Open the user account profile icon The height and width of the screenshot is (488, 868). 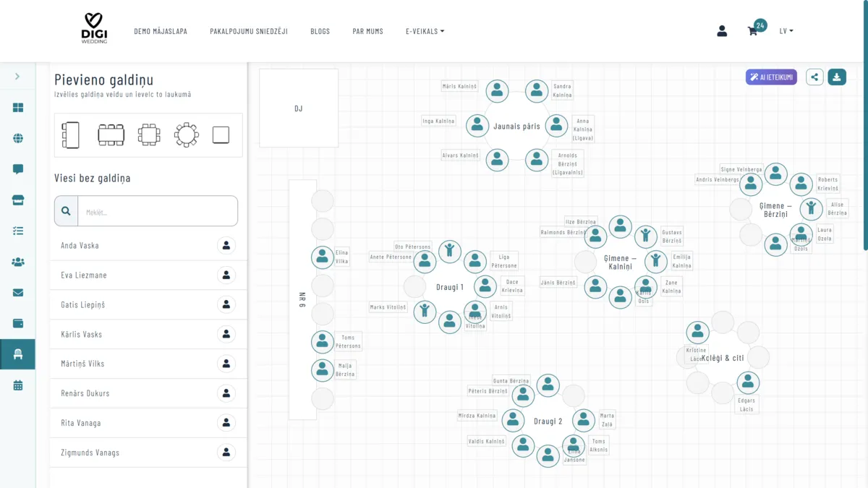point(722,31)
